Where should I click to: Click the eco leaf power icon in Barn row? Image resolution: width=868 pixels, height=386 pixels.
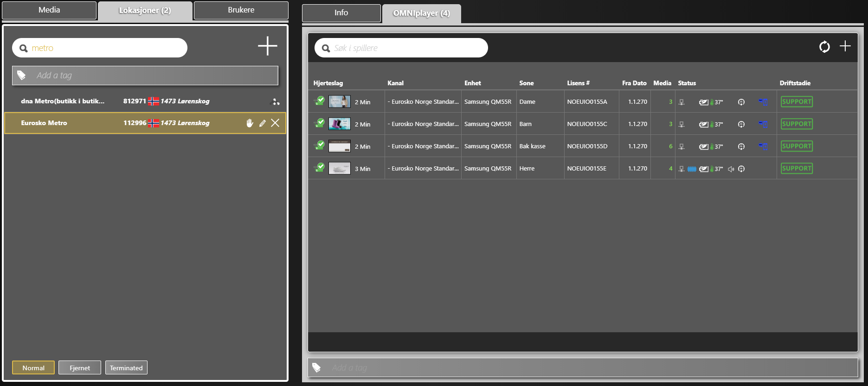click(703, 124)
